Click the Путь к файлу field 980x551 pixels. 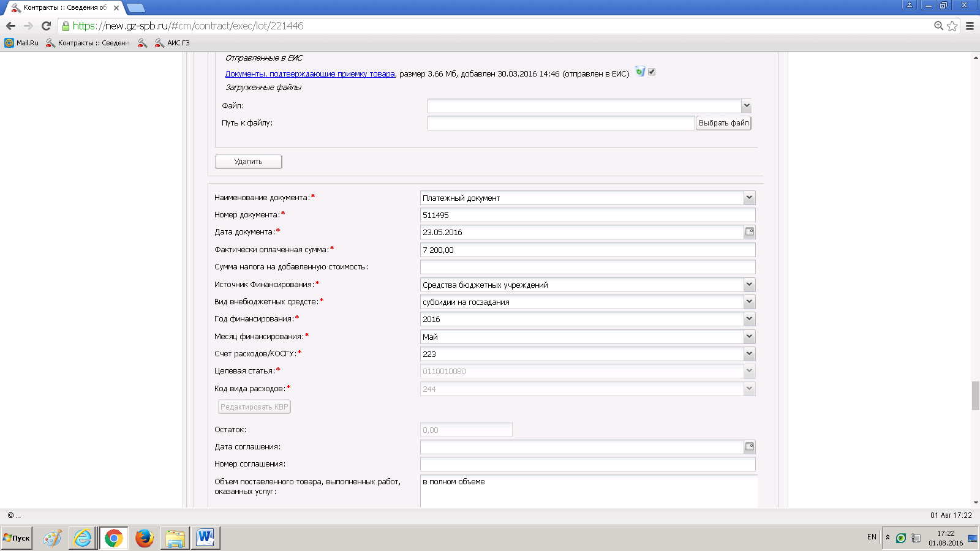click(x=560, y=123)
